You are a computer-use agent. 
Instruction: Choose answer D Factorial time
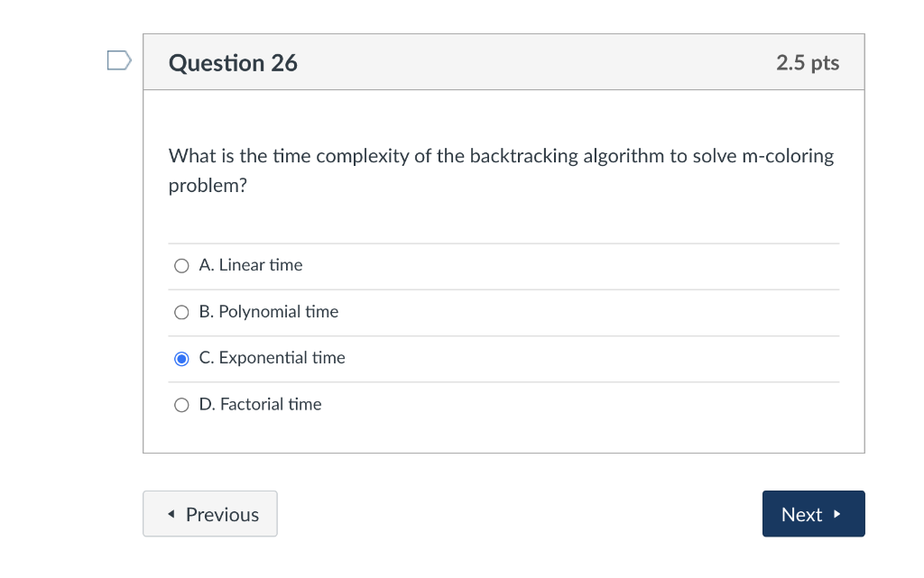pos(180,404)
